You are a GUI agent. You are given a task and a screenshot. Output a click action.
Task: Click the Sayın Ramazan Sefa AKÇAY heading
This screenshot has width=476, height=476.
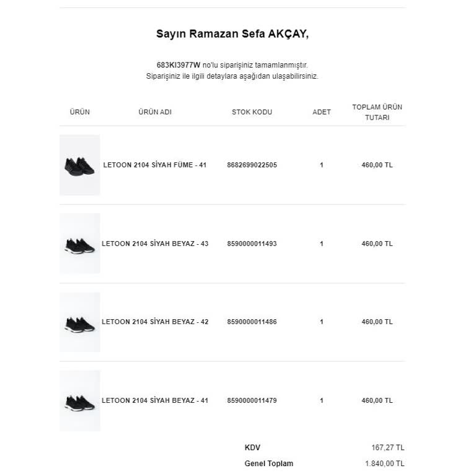[x=232, y=34]
